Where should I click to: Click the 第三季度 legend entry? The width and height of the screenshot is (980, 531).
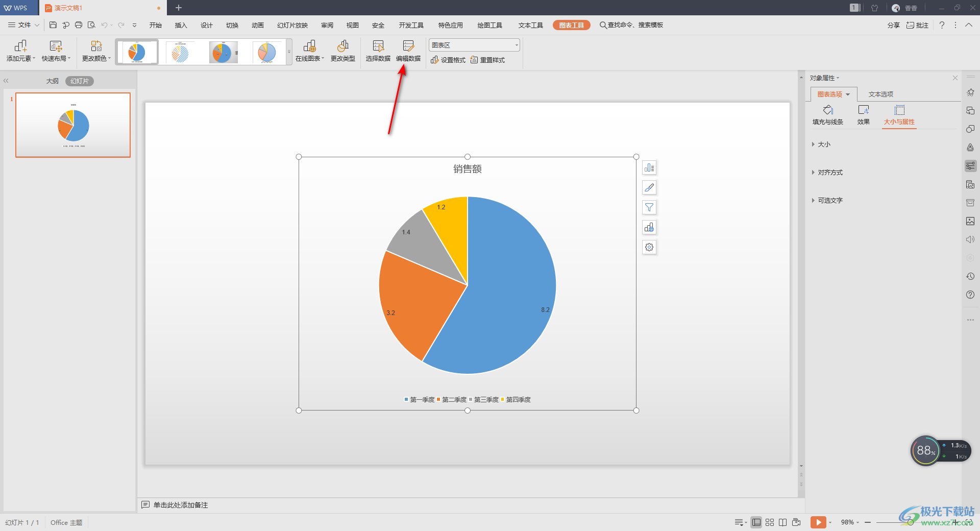point(484,400)
